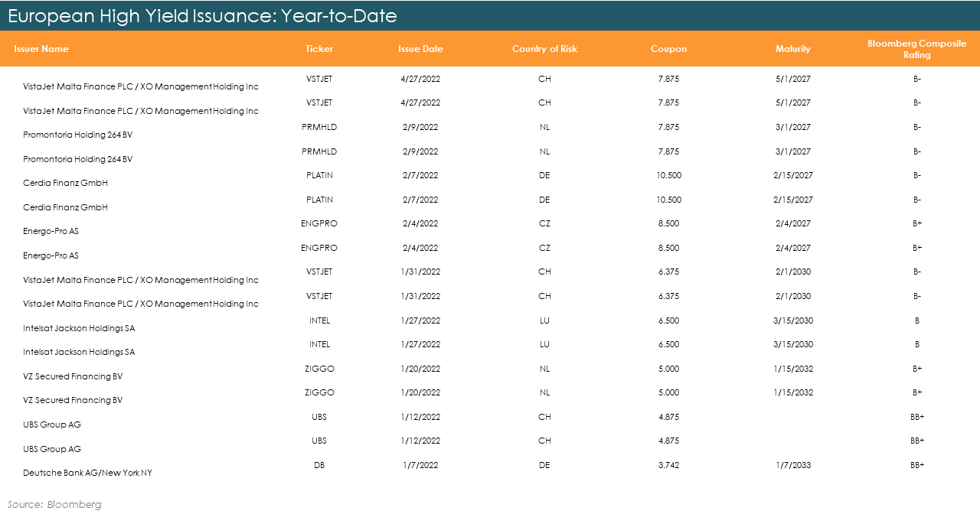
Task: Click "Deutsche Bank AG/New York NY" issuer name
Action: point(87,473)
